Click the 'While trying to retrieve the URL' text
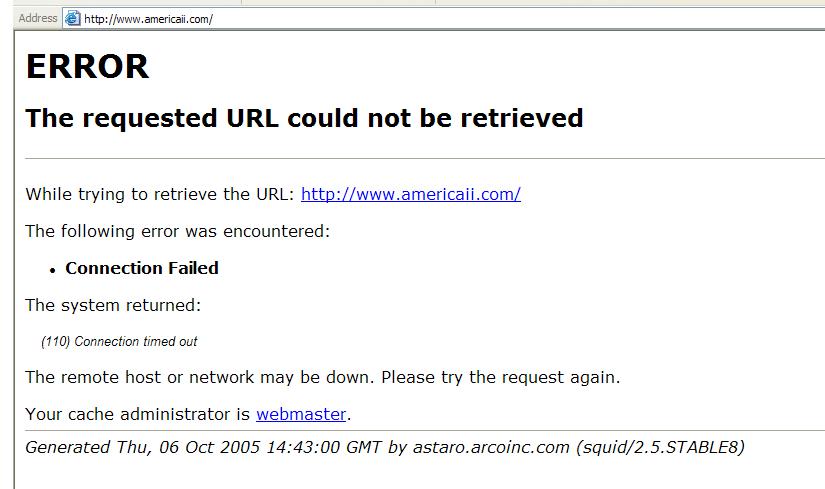This screenshot has width=825, height=489. click(160, 194)
